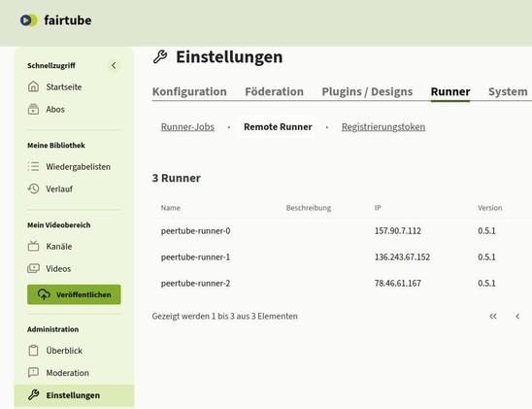This screenshot has height=409, width=532.
Task: Select Einstellungen wrench in the sidebar
Action: pyautogui.click(x=33, y=395)
